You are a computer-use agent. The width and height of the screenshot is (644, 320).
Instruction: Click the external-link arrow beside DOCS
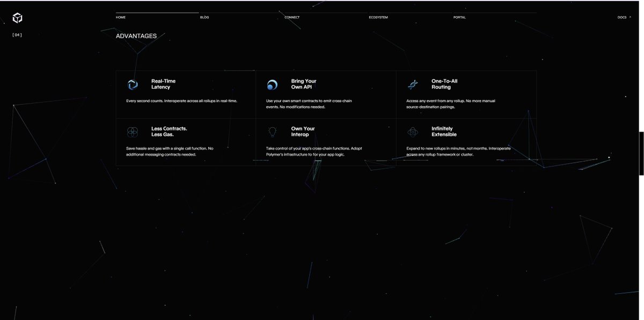629,17
